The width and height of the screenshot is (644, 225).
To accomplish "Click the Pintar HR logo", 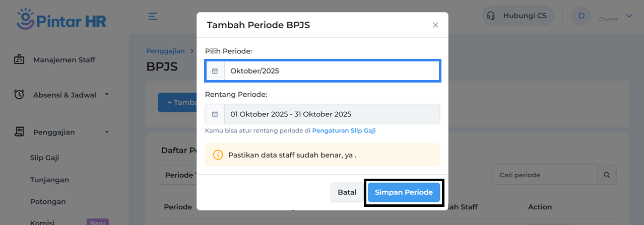I will pos(61,19).
